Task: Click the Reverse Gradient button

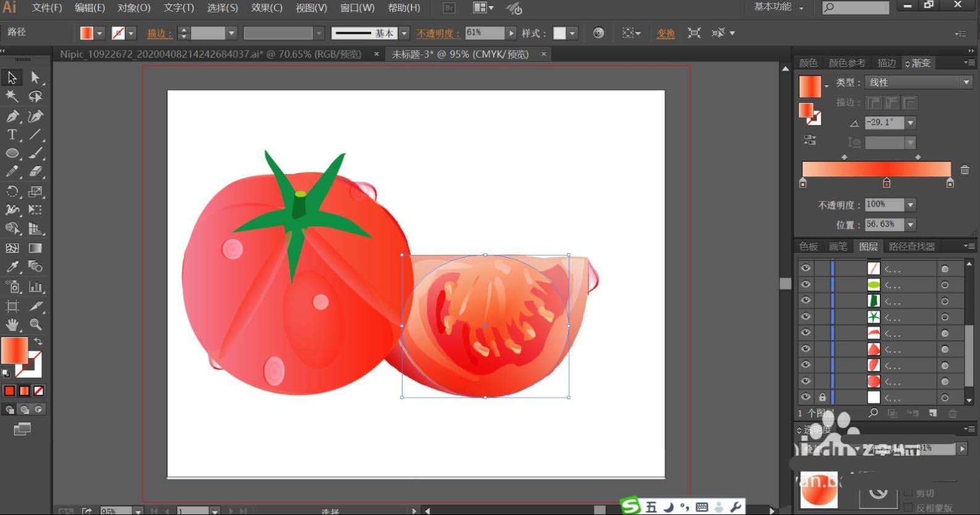Action: click(x=810, y=140)
